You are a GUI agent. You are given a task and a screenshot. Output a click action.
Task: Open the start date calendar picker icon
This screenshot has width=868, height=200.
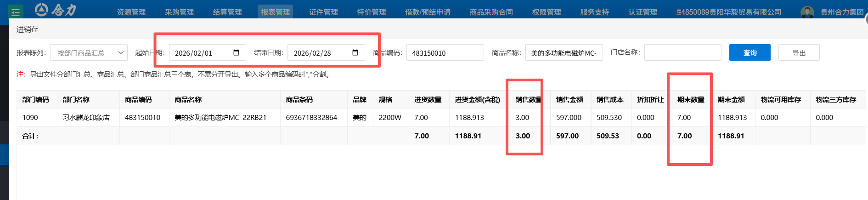[236, 53]
